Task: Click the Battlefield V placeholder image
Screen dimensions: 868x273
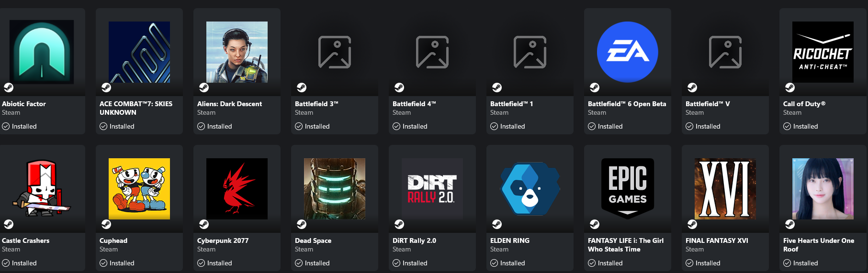Action: click(x=725, y=52)
